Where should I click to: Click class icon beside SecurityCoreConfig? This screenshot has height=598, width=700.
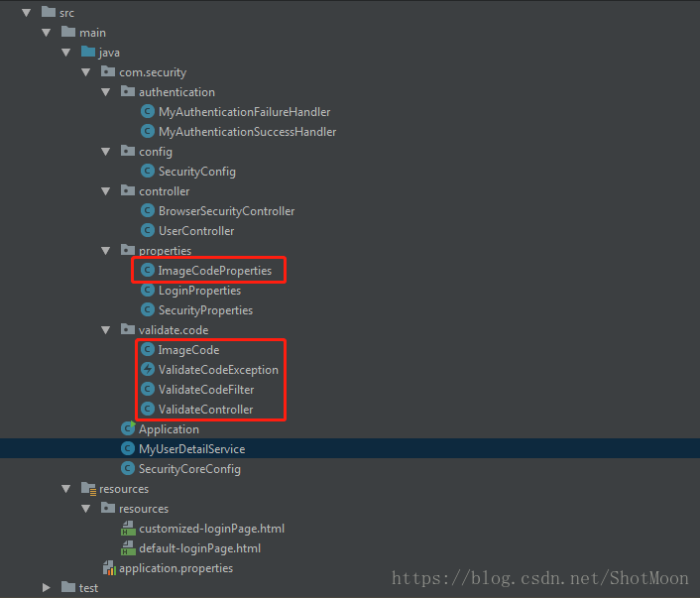pyautogui.click(x=128, y=468)
